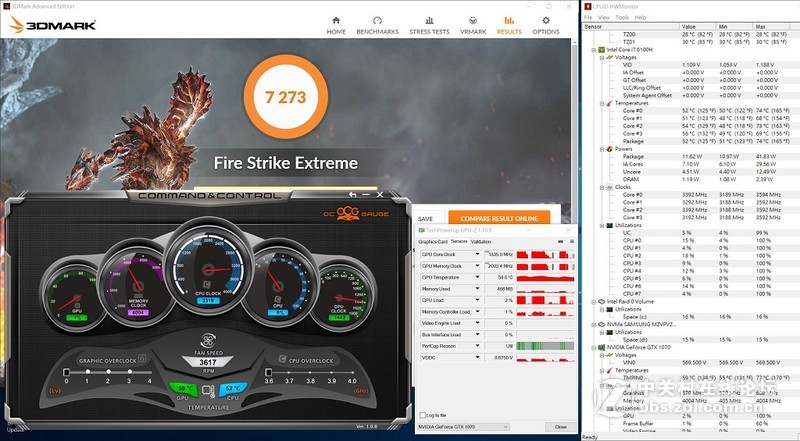Click the 7 273 score circle
The image size is (800, 441).
tap(286, 97)
